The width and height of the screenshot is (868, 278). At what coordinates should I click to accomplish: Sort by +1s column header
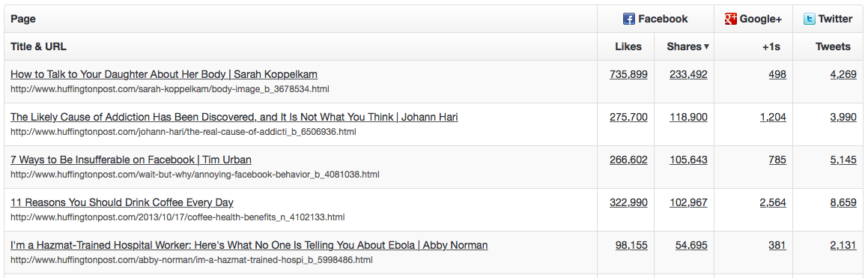point(771,46)
